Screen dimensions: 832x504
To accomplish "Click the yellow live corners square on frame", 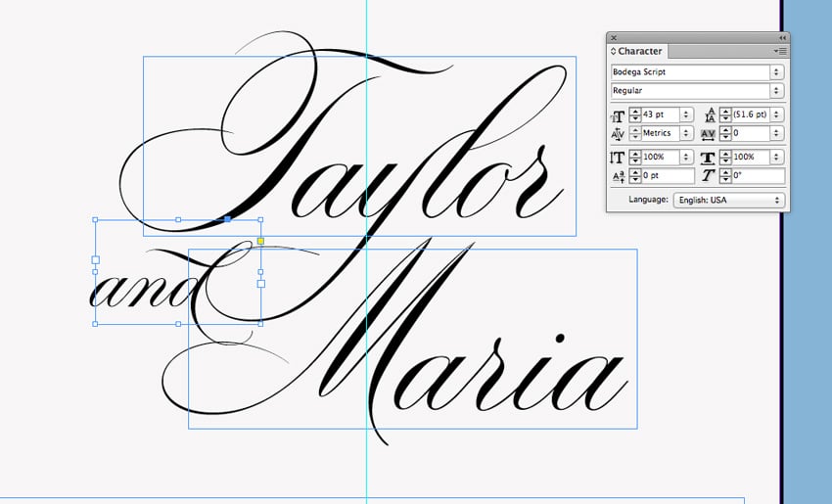I will pos(260,242).
